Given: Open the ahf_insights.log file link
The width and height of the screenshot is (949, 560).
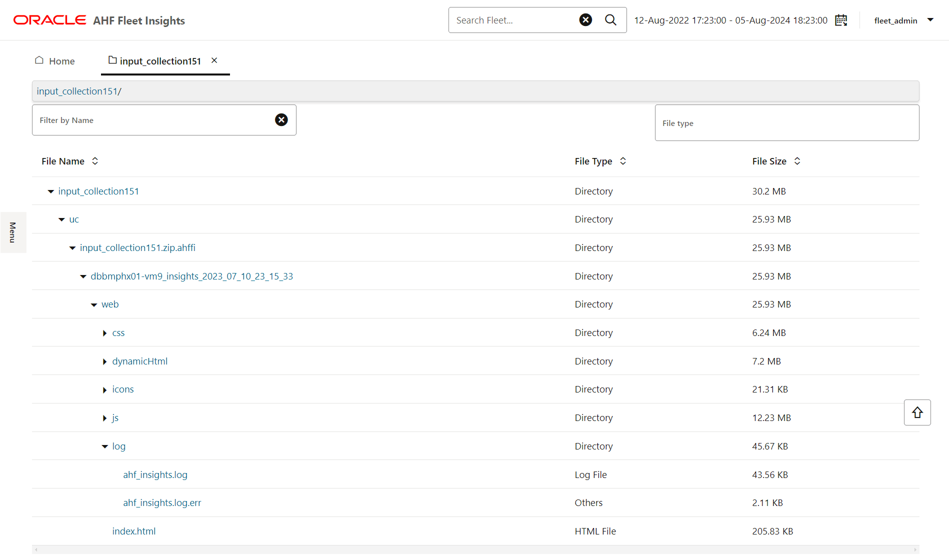Looking at the screenshot, I should (x=155, y=474).
